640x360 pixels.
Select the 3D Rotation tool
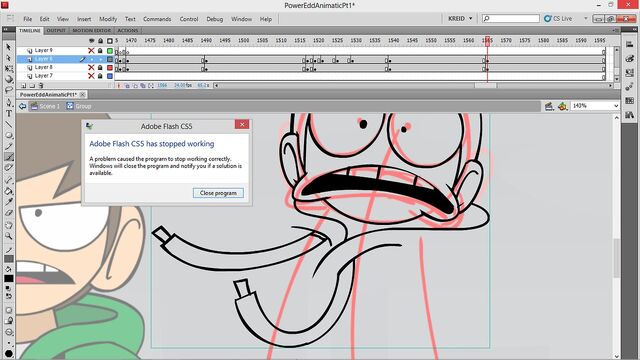coord(8,79)
